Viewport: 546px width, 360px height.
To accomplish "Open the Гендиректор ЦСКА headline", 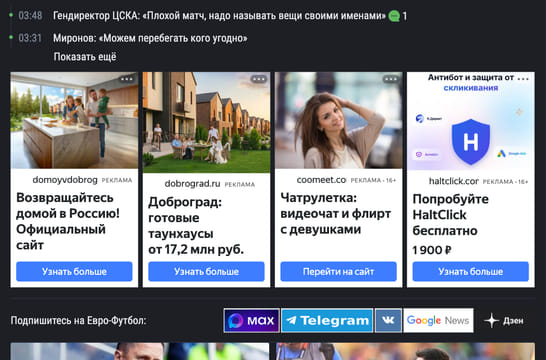I will click(219, 16).
